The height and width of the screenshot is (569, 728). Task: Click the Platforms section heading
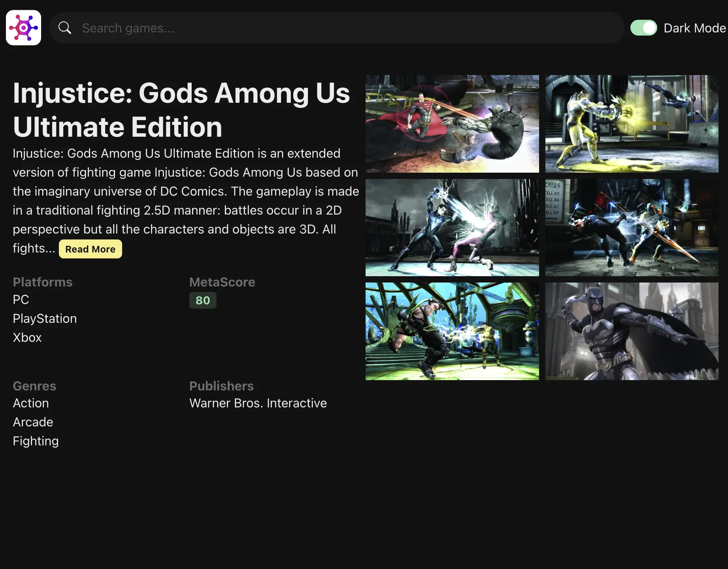(43, 282)
